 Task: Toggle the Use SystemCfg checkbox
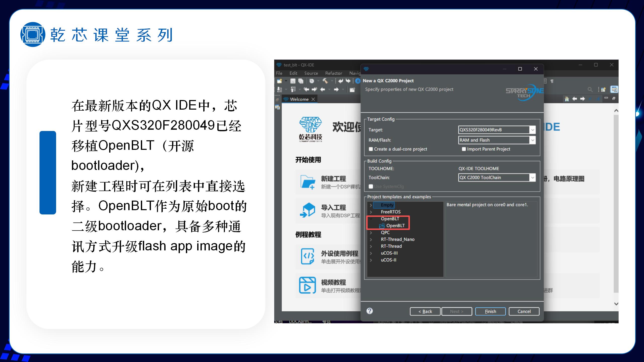(x=371, y=187)
